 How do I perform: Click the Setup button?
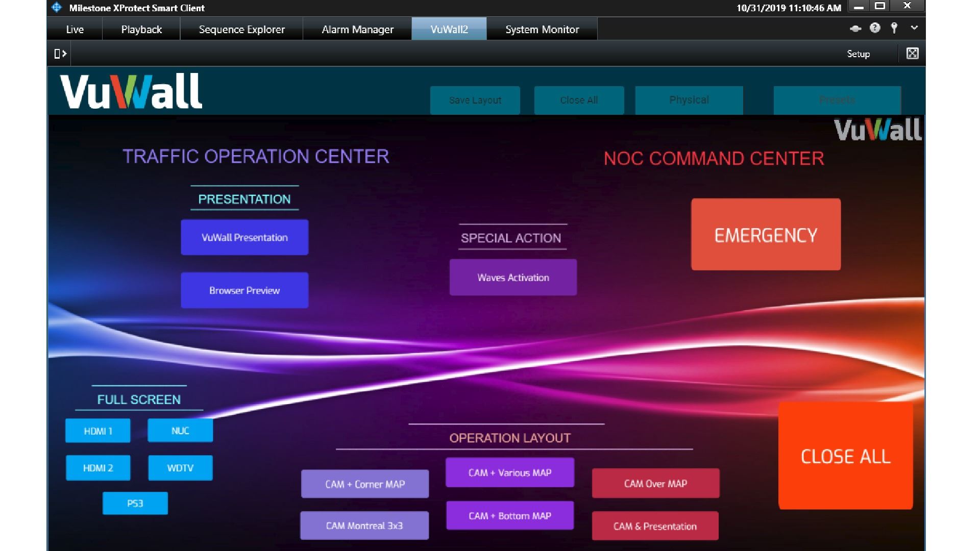(x=858, y=54)
